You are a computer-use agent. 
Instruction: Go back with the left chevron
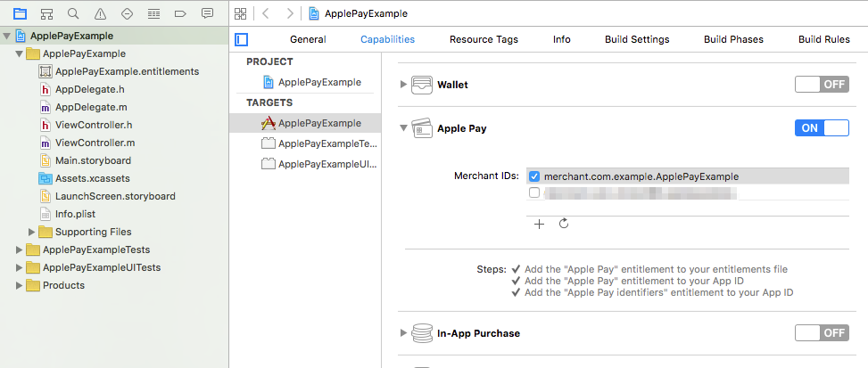[265, 13]
